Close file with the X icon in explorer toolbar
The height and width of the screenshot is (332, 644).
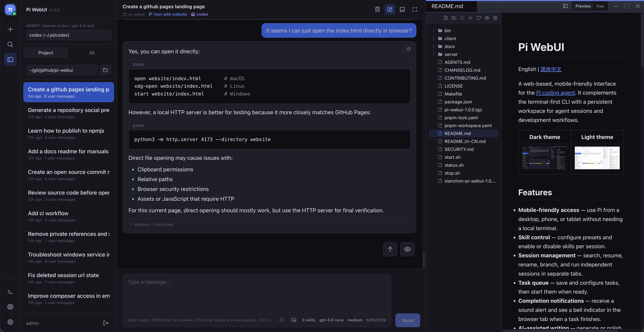pyautogui.click(x=470, y=18)
